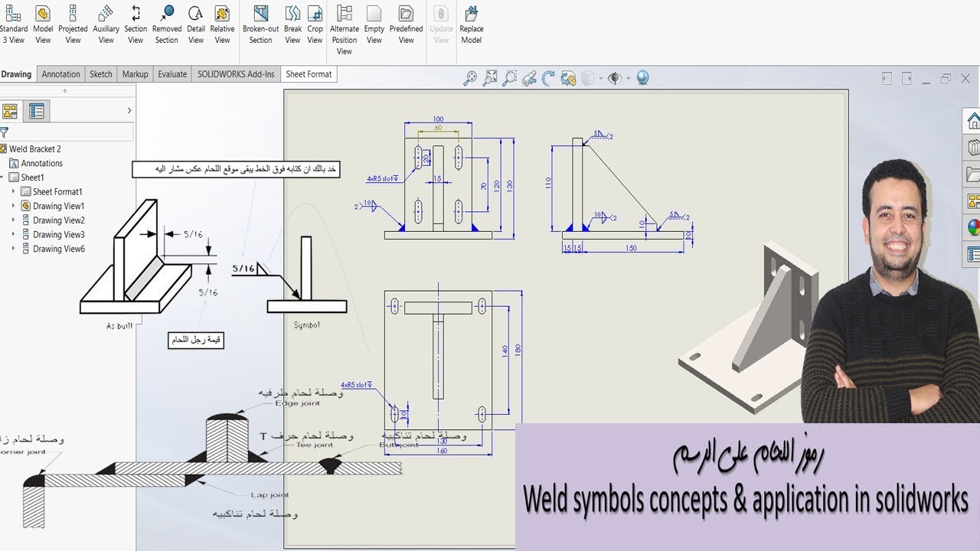Switch to the Drawing tab
The height and width of the screenshot is (551, 980).
coord(16,74)
